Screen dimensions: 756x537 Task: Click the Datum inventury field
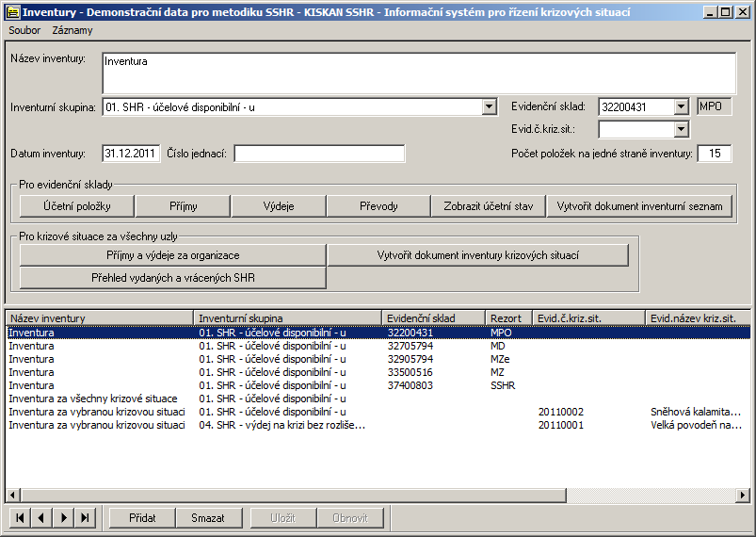[131, 154]
